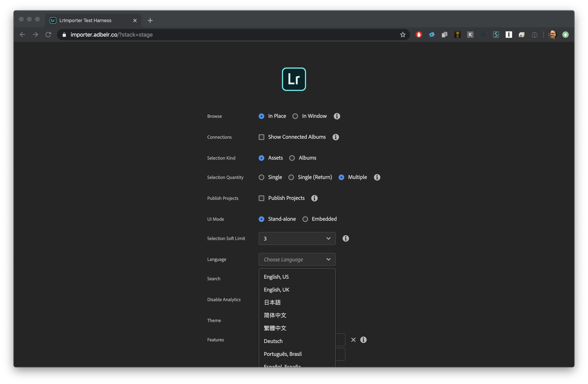Select Single selection quantity
This screenshot has height=384, width=588.
coord(270,177)
